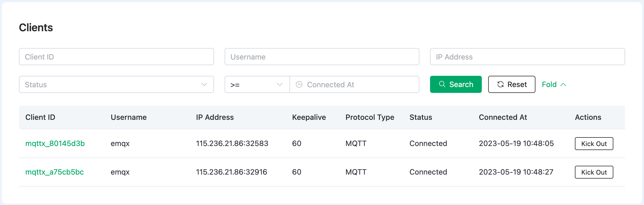The height and width of the screenshot is (205, 644).
Task: Click the chevron arrow beside >= operator
Action: click(x=280, y=84)
